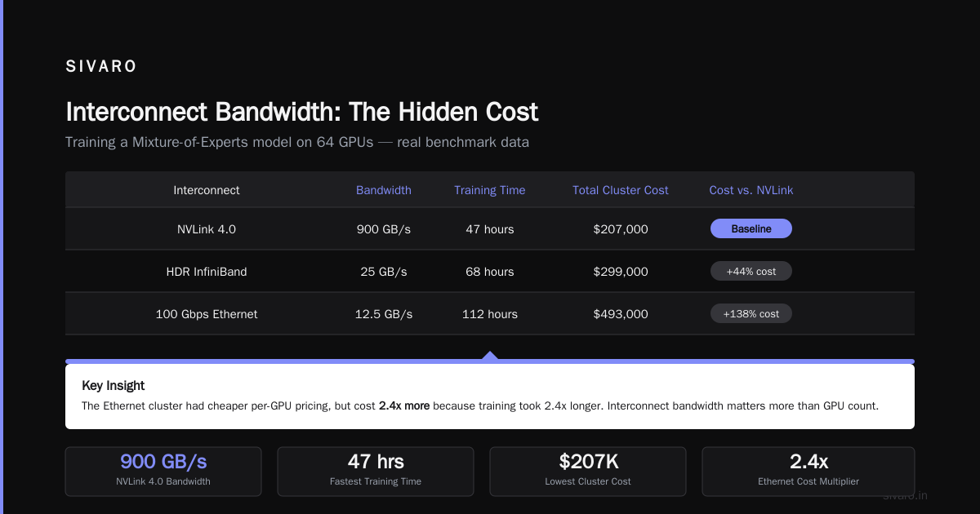Click the 2.4x Ethernet Cost Multiplier card
The width and height of the screenshot is (980, 514).
tap(808, 472)
